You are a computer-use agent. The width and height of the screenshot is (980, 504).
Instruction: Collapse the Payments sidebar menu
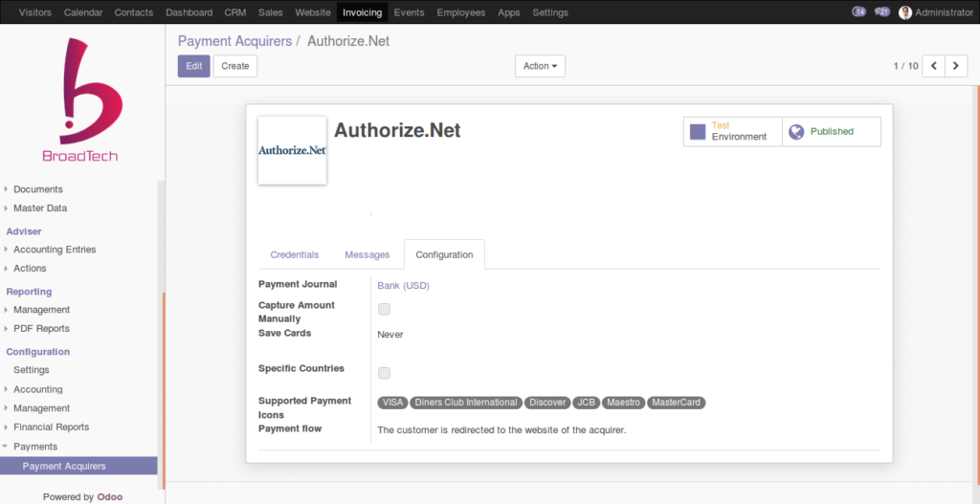tap(35, 447)
